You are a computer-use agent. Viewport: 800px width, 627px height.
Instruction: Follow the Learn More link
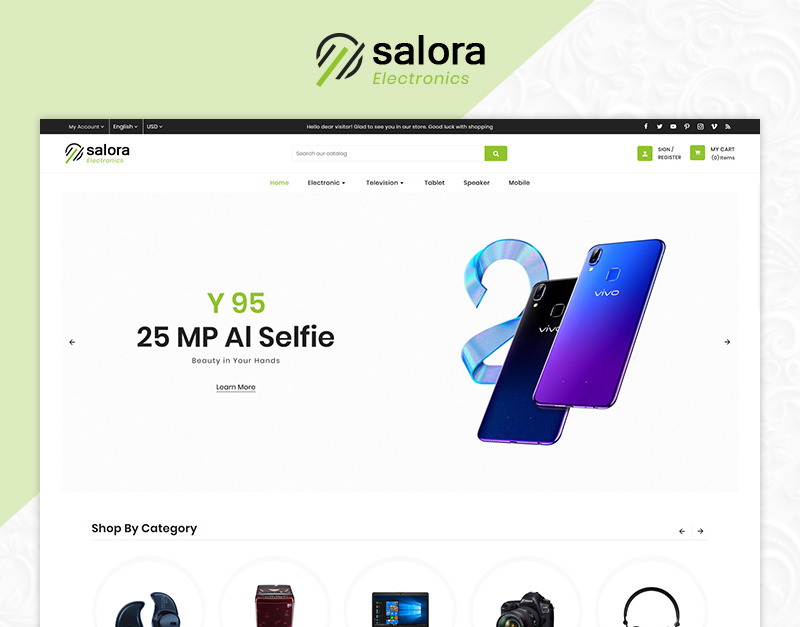[x=236, y=387]
